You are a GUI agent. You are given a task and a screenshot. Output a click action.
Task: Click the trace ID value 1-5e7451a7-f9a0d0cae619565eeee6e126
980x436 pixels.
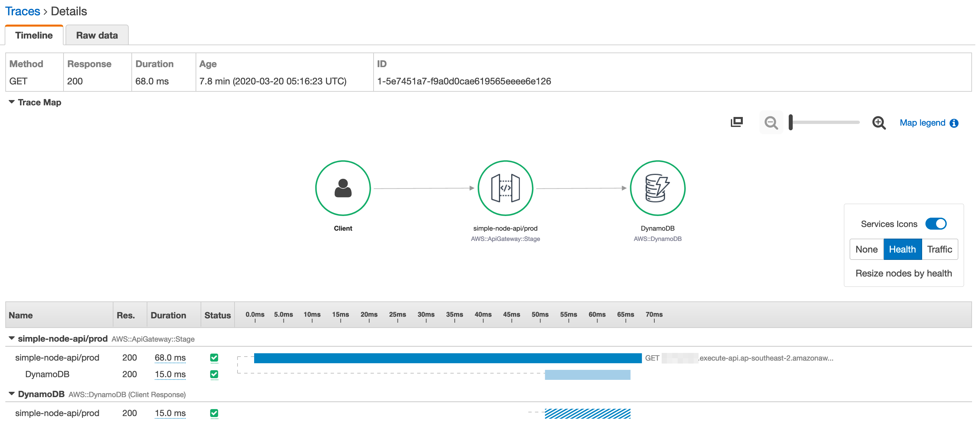tap(464, 81)
